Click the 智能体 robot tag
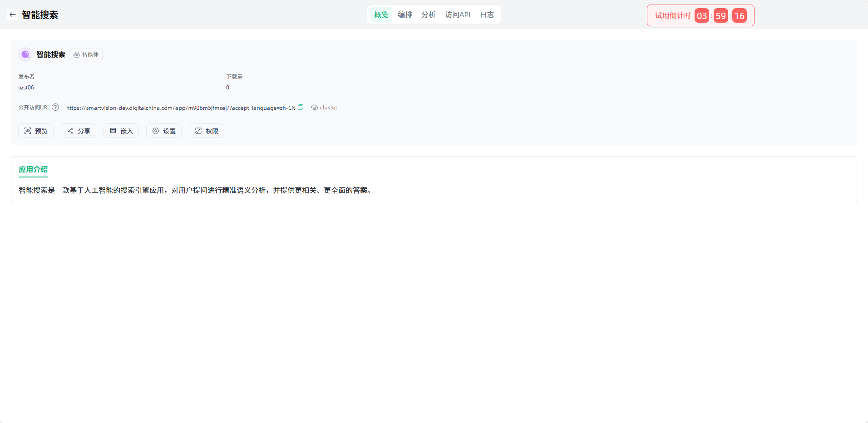The width and height of the screenshot is (868, 423). point(86,54)
